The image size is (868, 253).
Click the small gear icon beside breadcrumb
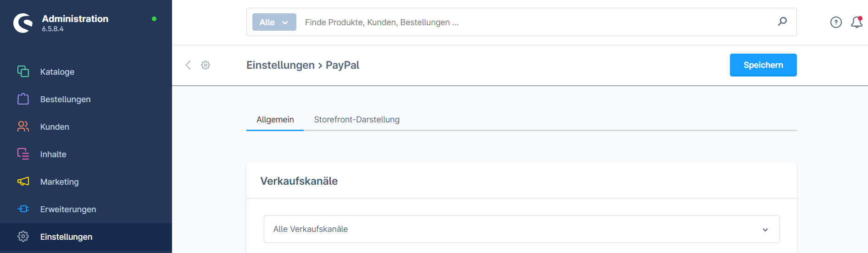(206, 65)
